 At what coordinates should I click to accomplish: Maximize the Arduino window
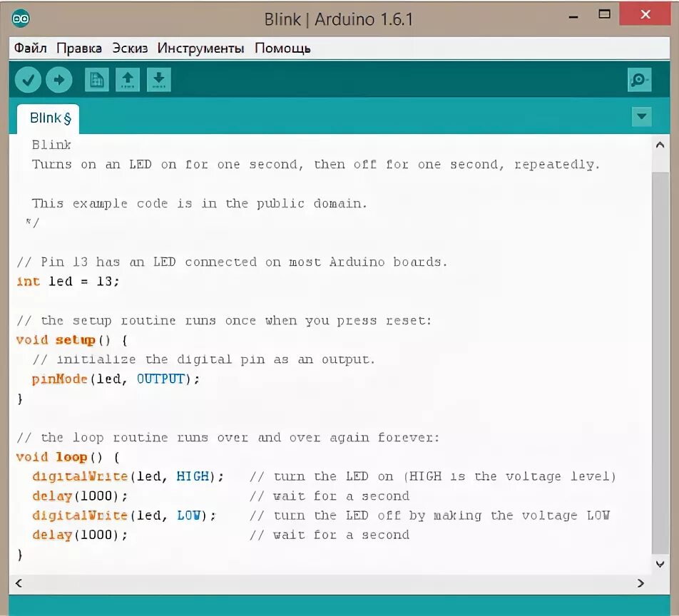click(604, 14)
